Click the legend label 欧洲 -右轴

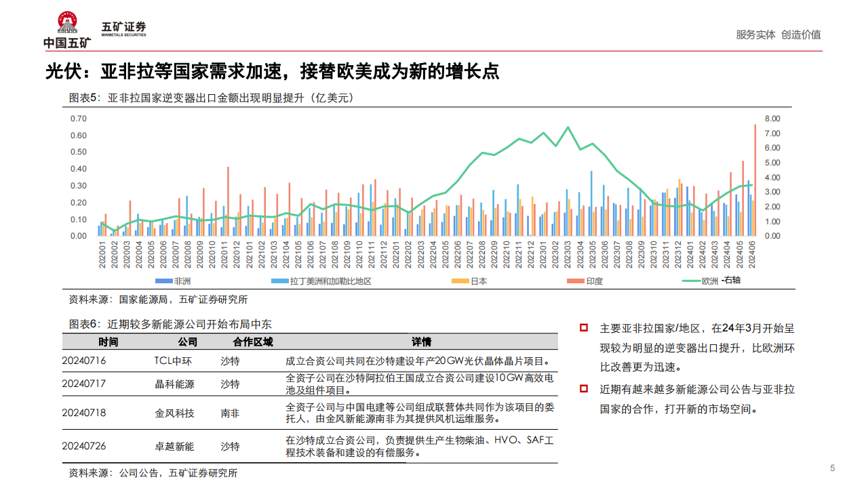point(721,281)
